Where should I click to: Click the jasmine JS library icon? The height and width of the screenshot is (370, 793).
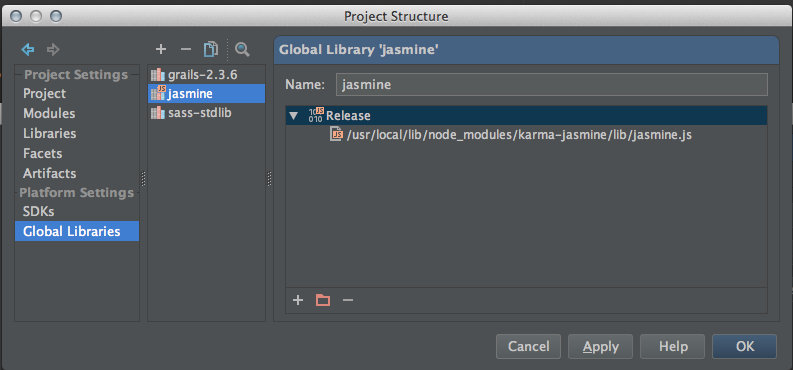click(158, 94)
